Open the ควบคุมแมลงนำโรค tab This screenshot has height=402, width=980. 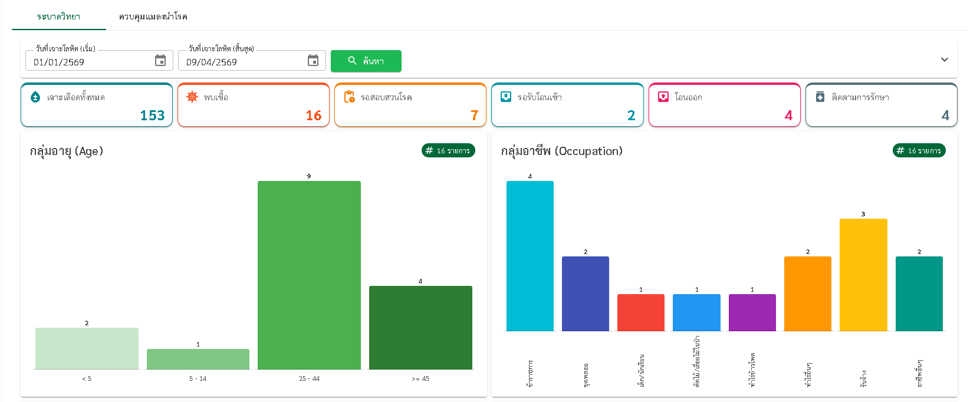pos(153,17)
